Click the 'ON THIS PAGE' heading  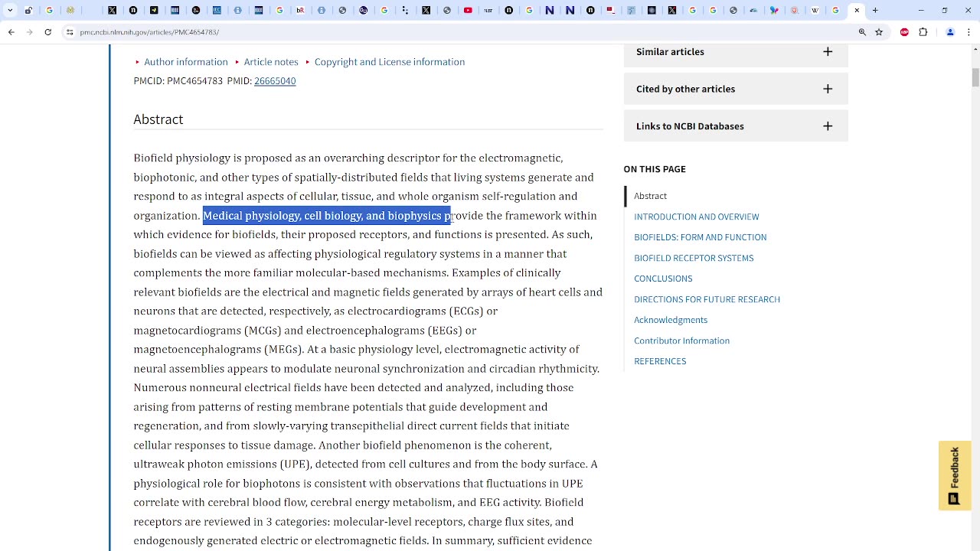[655, 169]
